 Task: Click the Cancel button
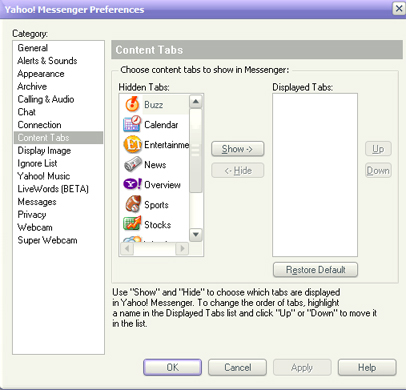237,367
